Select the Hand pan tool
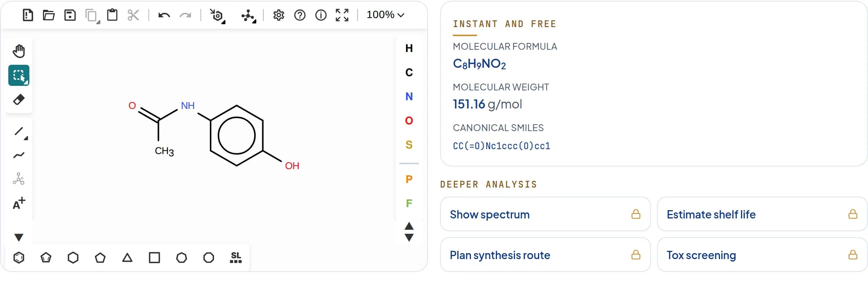 [x=19, y=51]
